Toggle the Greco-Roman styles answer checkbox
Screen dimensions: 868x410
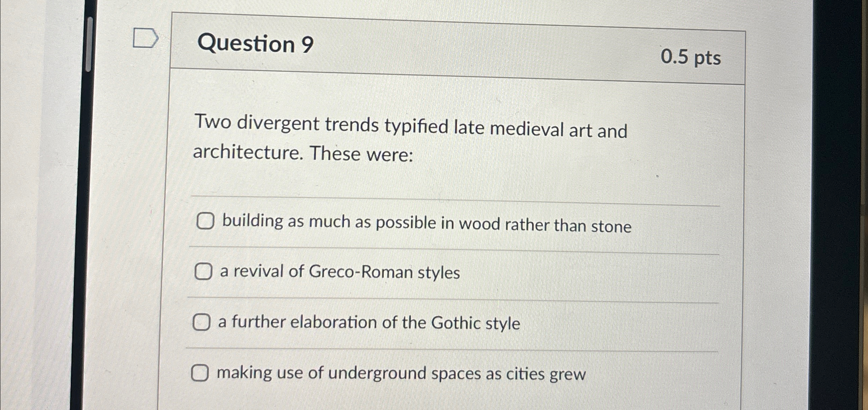(204, 272)
